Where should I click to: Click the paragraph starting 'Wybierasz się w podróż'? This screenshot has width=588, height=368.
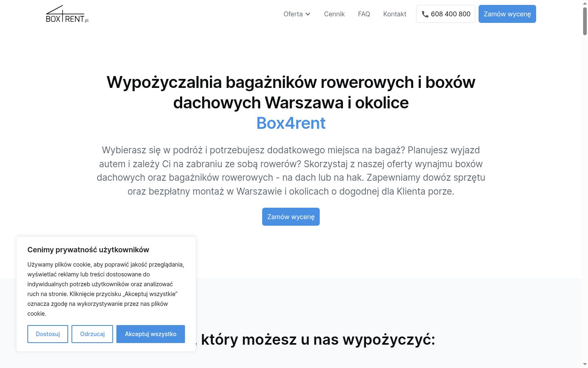pyautogui.click(x=291, y=171)
